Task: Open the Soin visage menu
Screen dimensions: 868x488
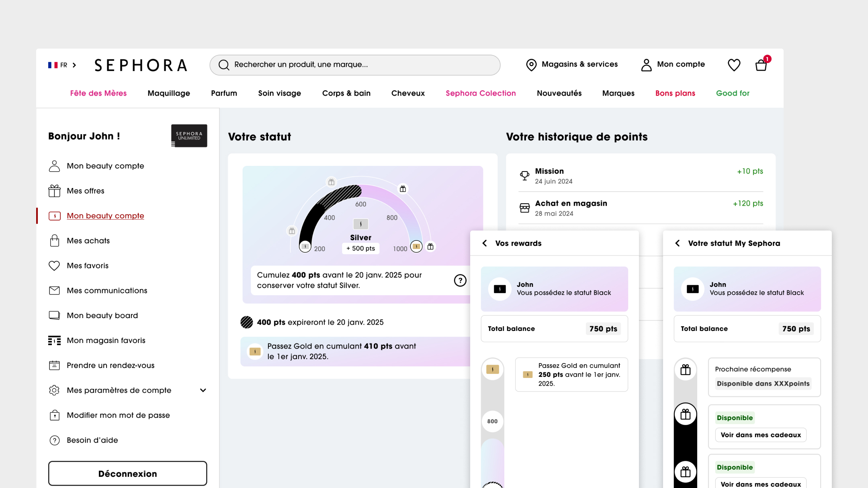Action: 279,93
